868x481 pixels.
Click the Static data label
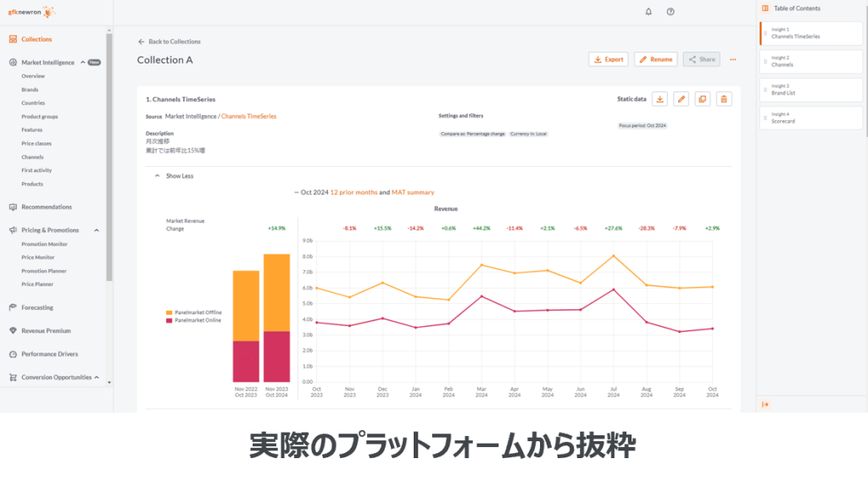pyautogui.click(x=632, y=99)
